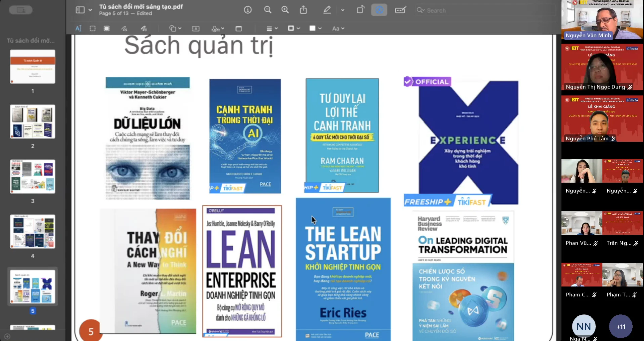Click the 'Sách quản trị' page heading
The height and width of the screenshot is (341, 644).
(x=199, y=46)
